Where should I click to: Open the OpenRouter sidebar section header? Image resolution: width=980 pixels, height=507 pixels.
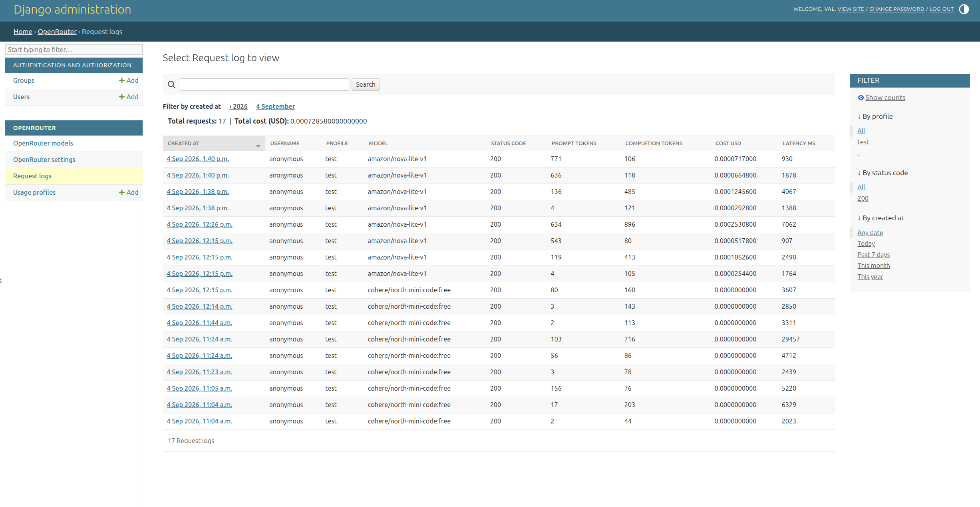(x=34, y=128)
